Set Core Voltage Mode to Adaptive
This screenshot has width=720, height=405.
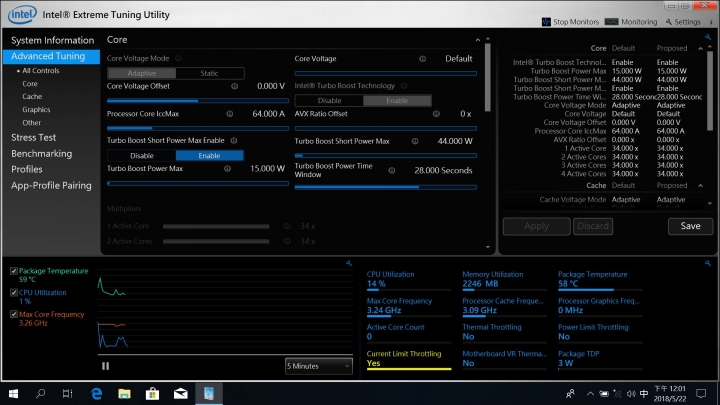pos(142,73)
